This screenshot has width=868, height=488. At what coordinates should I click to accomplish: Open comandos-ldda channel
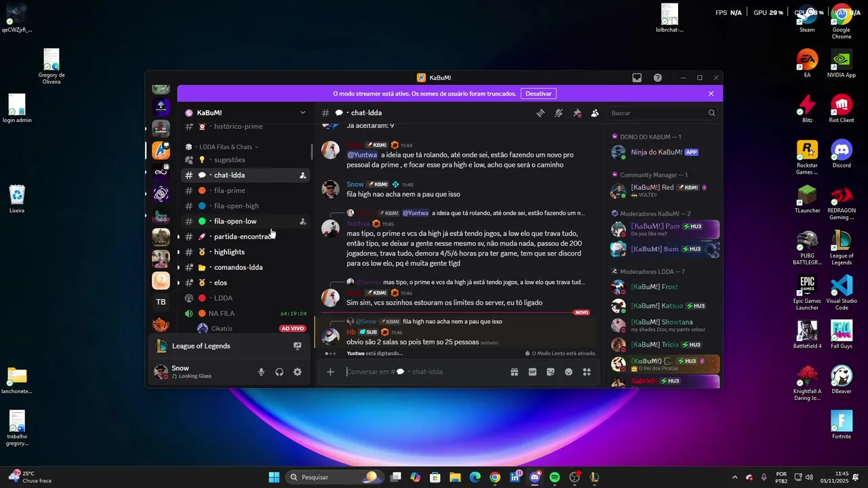(245, 267)
